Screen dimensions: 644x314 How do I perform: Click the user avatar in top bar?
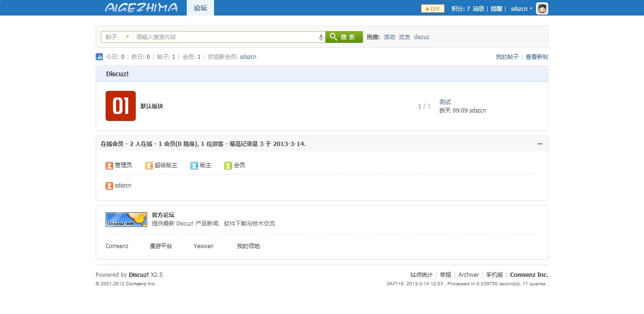542,8
